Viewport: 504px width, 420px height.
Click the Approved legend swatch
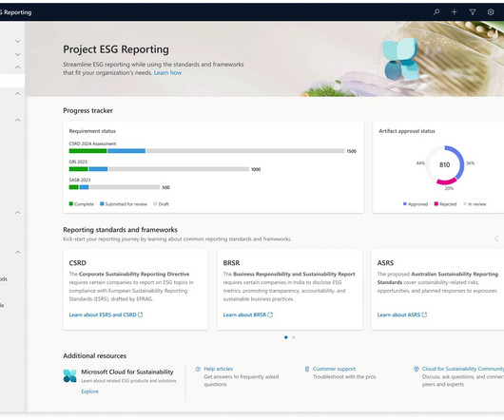coord(405,204)
